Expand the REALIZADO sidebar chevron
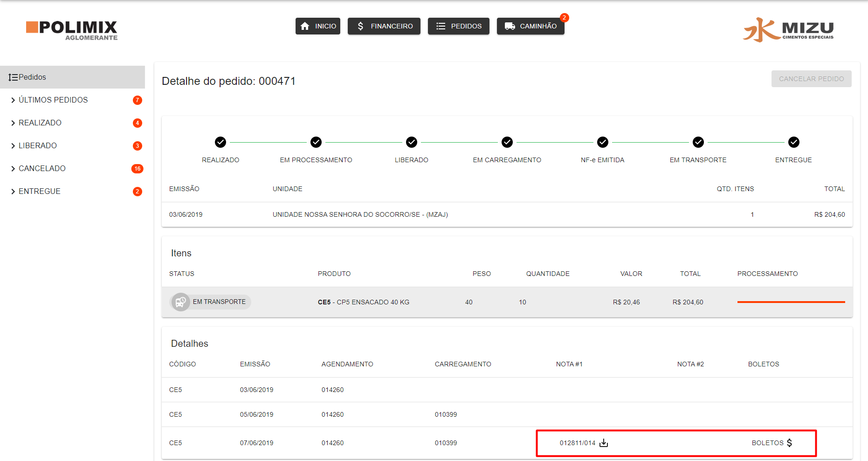The width and height of the screenshot is (868, 461). click(x=13, y=123)
